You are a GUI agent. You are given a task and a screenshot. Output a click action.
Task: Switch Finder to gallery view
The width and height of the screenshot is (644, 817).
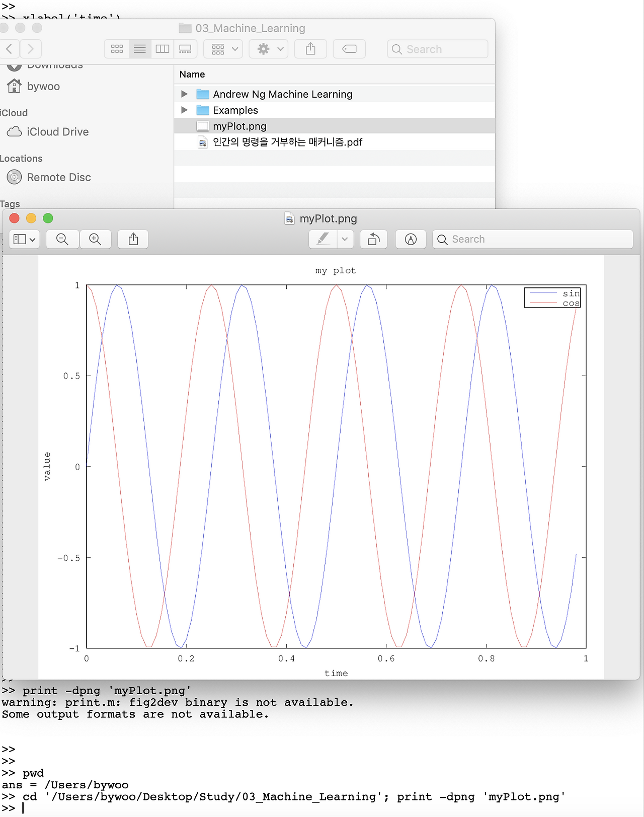pyautogui.click(x=185, y=49)
